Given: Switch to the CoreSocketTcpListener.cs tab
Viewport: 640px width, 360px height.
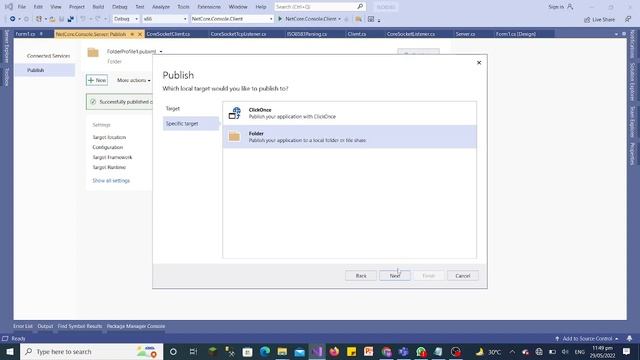Looking at the screenshot, I should pyautogui.click(x=238, y=34).
